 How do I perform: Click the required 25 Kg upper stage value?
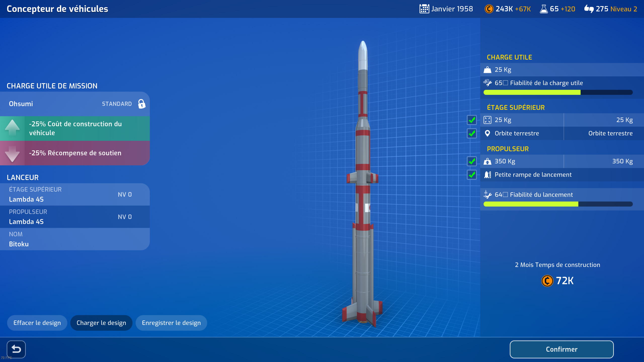click(624, 120)
